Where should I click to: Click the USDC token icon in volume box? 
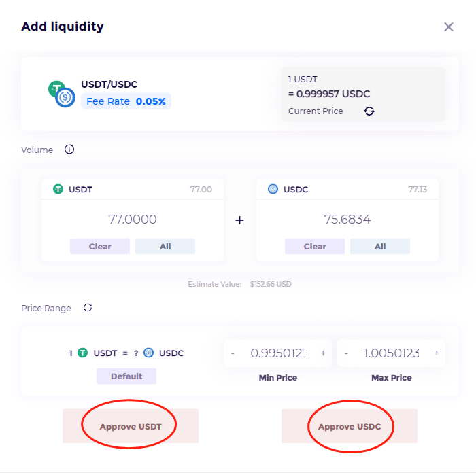273,190
